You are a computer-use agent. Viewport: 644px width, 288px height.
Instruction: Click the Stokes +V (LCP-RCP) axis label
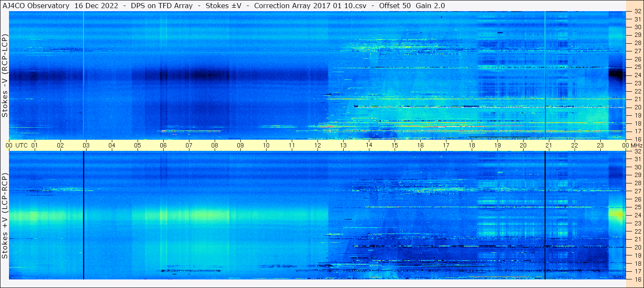click(x=5, y=216)
